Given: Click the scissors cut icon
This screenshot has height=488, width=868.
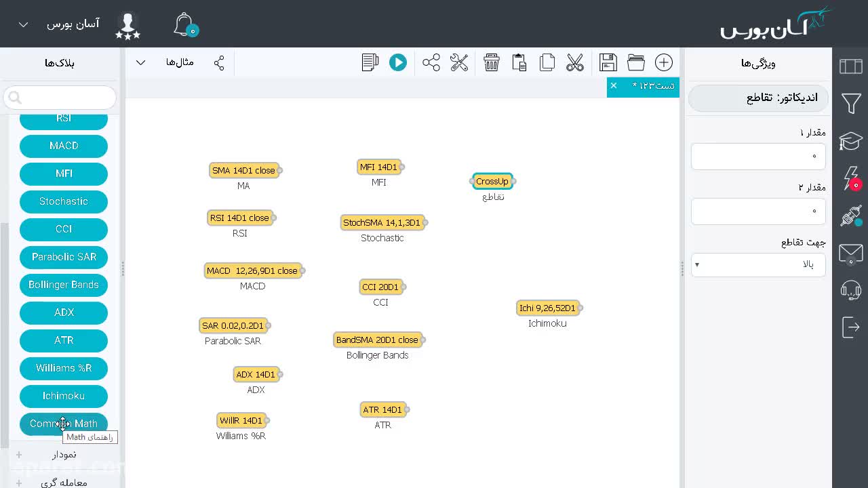Looking at the screenshot, I should coord(575,62).
